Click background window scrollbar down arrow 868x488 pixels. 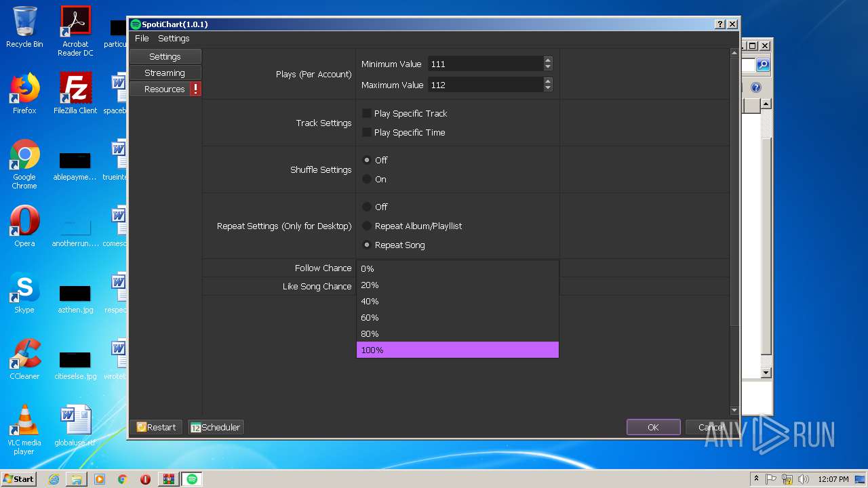coord(766,373)
